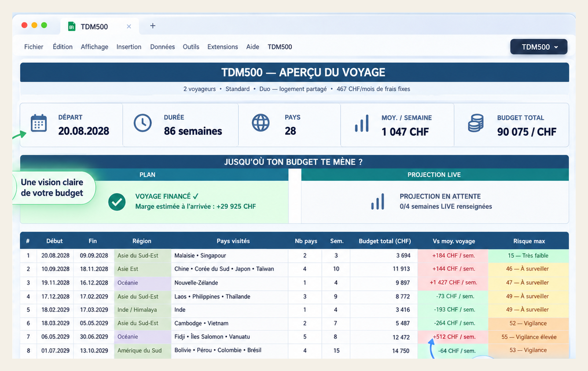Click the globe icon beside Pays
The width and height of the screenshot is (588, 371).
(x=261, y=123)
